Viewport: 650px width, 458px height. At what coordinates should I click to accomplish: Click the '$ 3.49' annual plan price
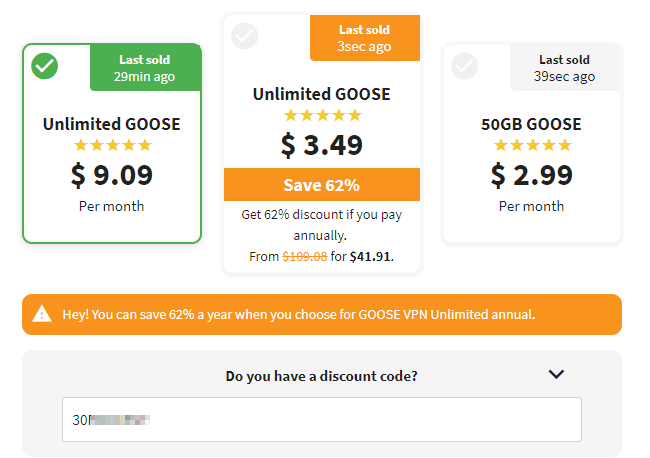pyautogui.click(x=322, y=145)
